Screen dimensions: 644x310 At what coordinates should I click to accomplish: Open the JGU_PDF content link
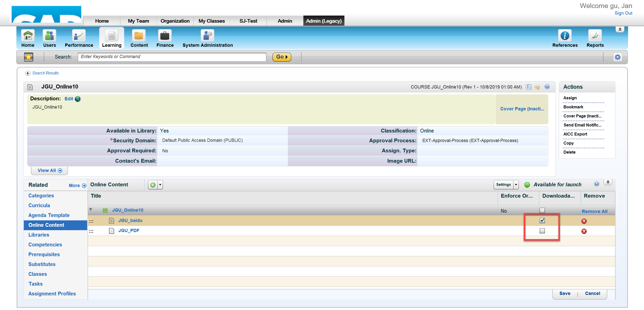(129, 231)
